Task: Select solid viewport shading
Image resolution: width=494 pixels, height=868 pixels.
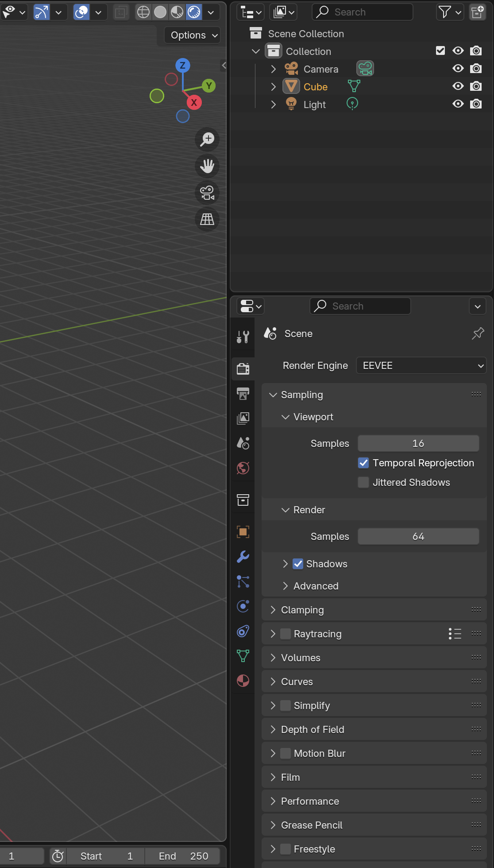Action: coord(160,12)
